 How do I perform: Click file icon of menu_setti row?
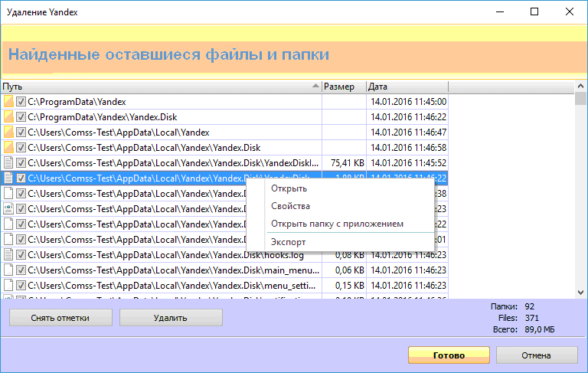click(8, 286)
